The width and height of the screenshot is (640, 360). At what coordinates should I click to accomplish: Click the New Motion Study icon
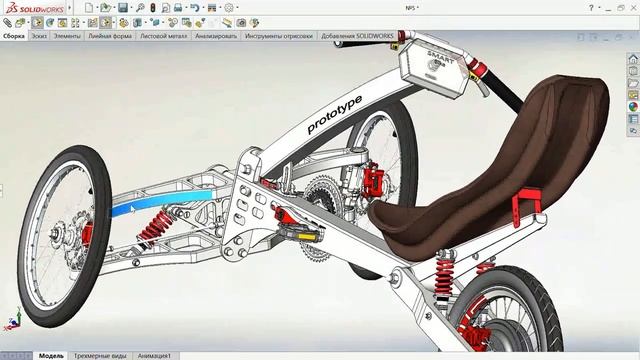[173, 23]
